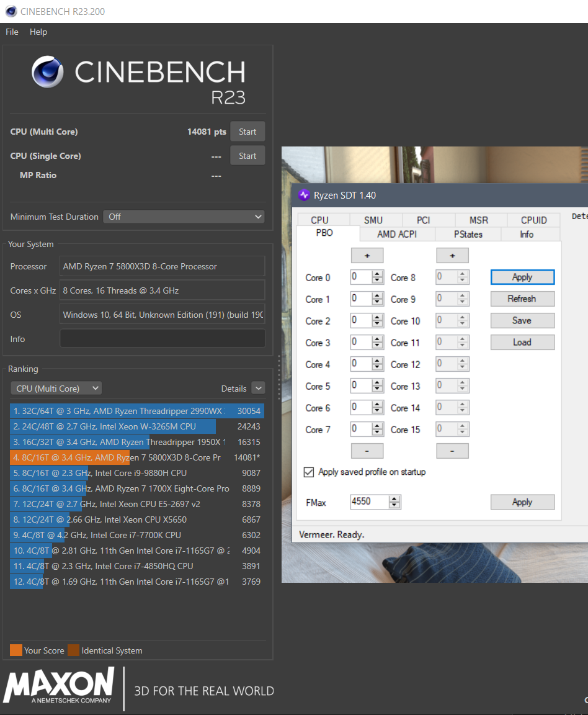Viewport: 588px width, 715px height.
Task: Click the top Apply button beside Core 8
Action: point(522,277)
